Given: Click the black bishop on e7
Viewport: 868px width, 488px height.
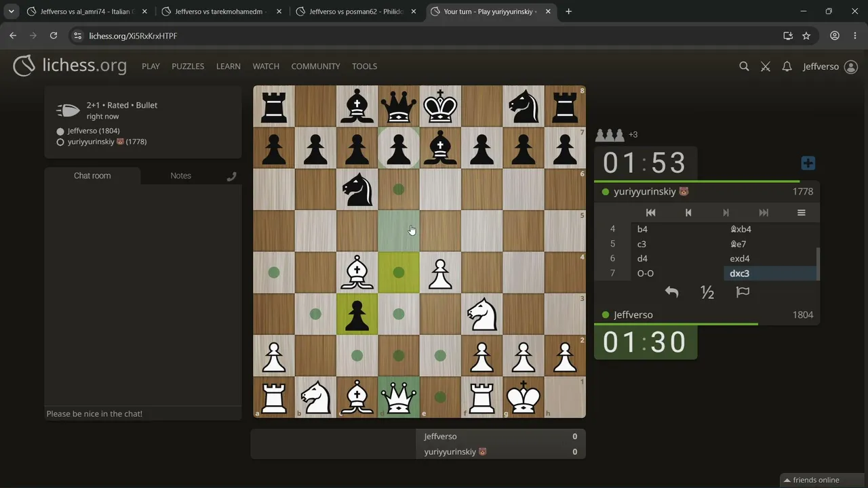Looking at the screenshot, I should [441, 148].
